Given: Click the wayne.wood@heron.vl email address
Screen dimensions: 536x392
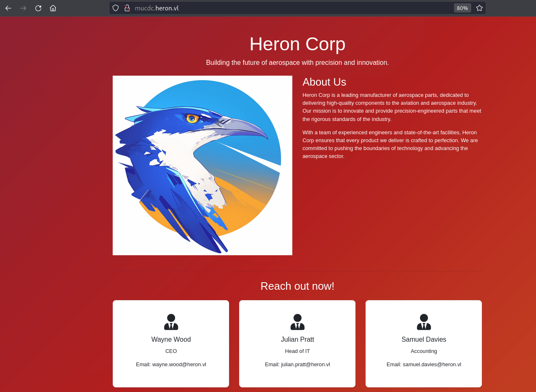Looking at the screenshot, I should [x=179, y=365].
